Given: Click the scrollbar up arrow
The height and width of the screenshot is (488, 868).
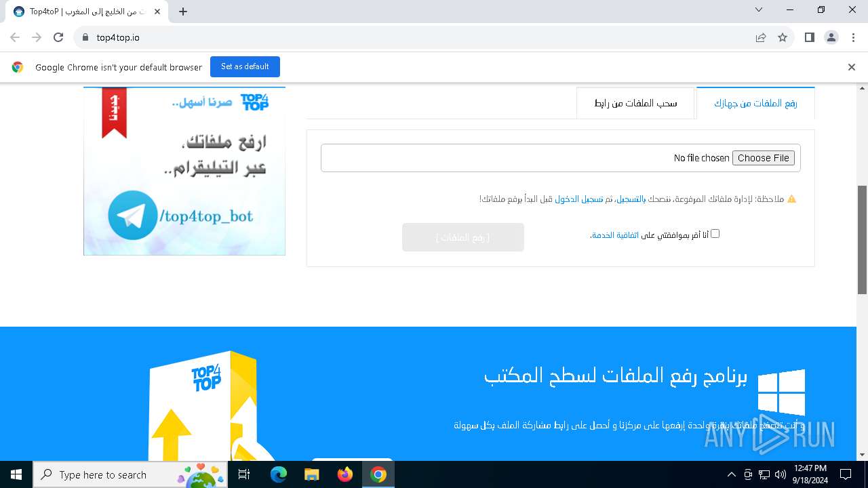Looking at the screenshot, I should 862,88.
